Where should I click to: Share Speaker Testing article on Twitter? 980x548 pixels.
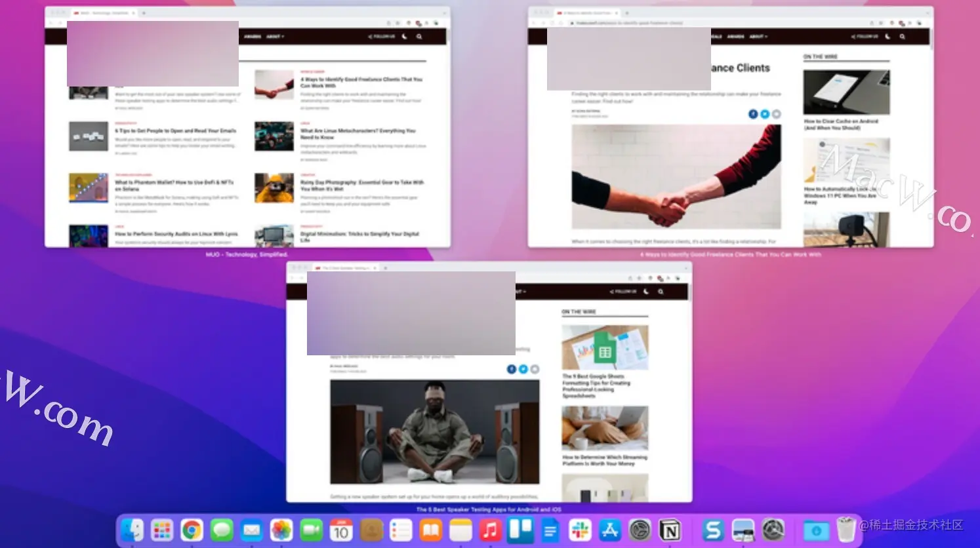coord(523,369)
